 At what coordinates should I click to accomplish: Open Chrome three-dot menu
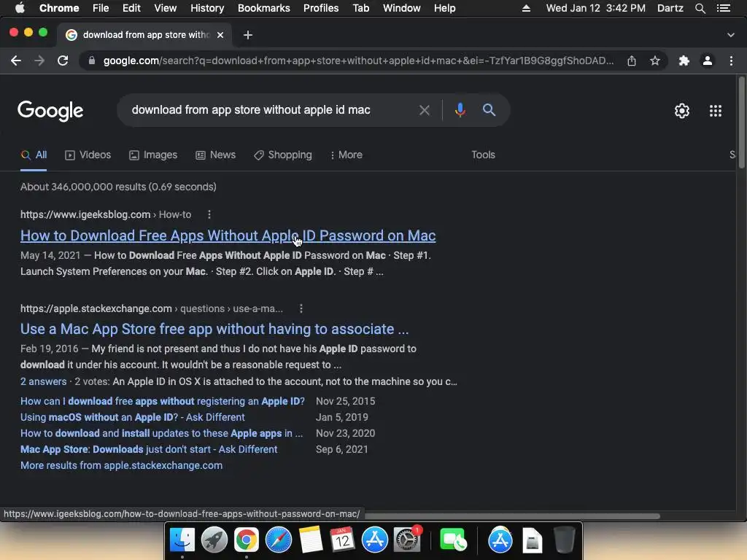(x=731, y=61)
